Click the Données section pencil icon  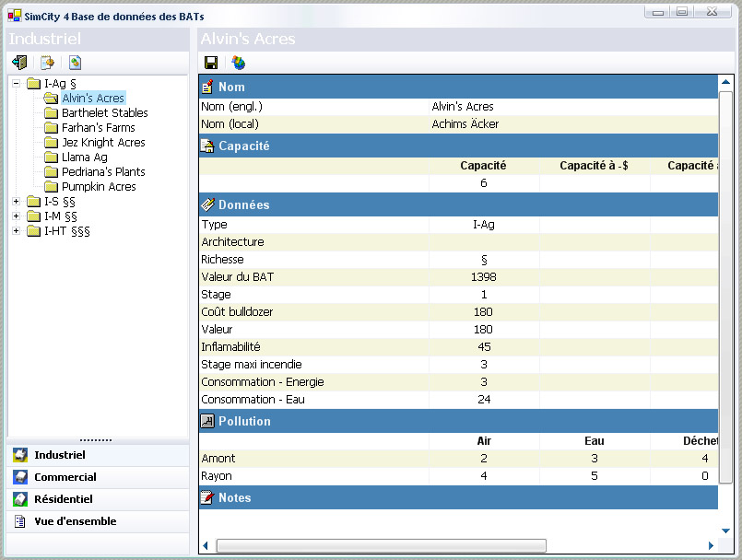[x=207, y=204]
